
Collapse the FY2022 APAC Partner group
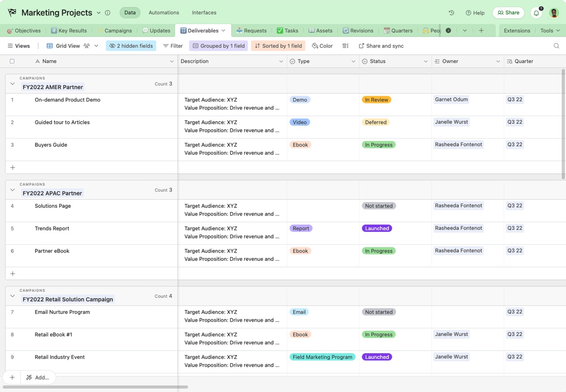click(12, 190)
